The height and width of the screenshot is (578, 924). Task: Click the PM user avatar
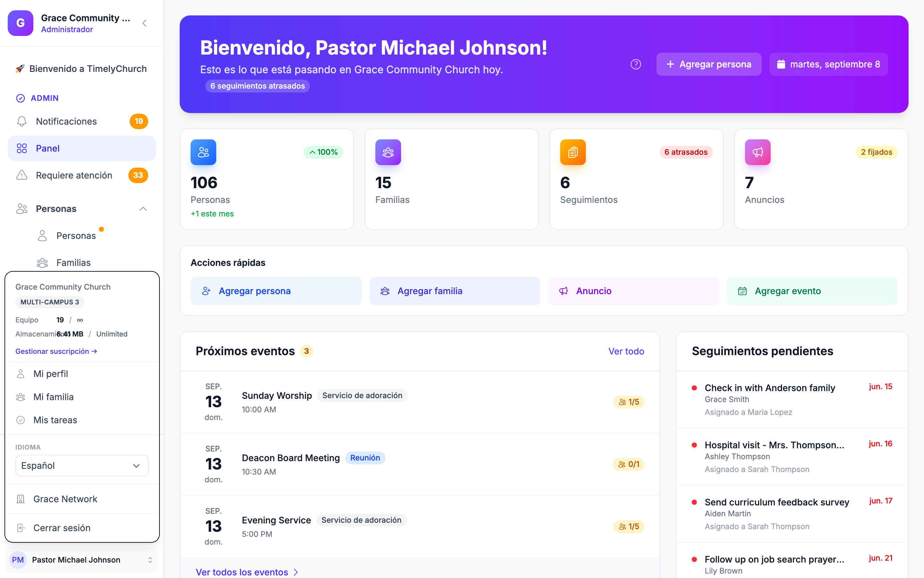pos(18,560)
